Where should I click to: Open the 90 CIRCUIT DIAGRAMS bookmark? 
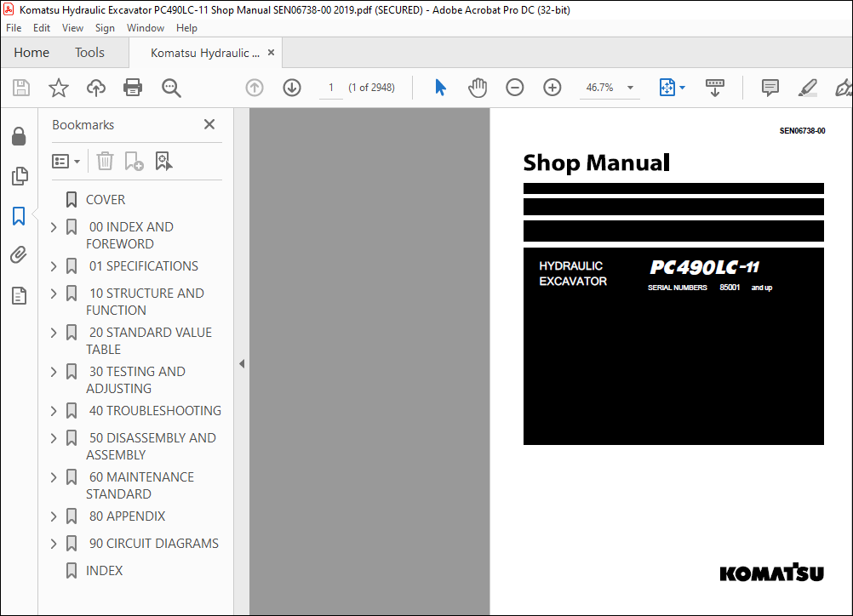click(154, 543)
